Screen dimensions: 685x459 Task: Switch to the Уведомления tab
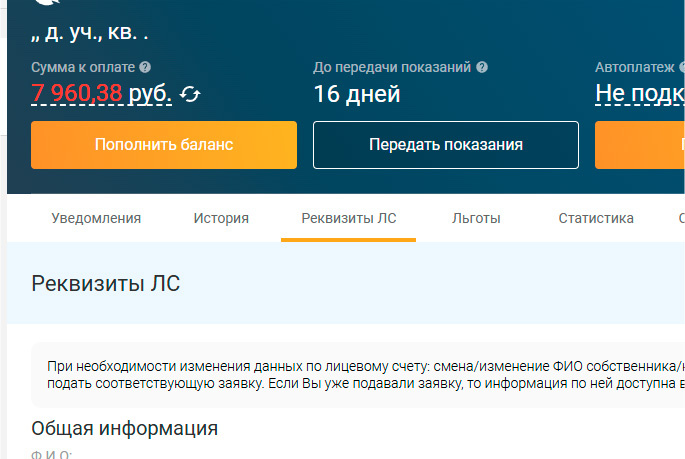pos(96,218)
